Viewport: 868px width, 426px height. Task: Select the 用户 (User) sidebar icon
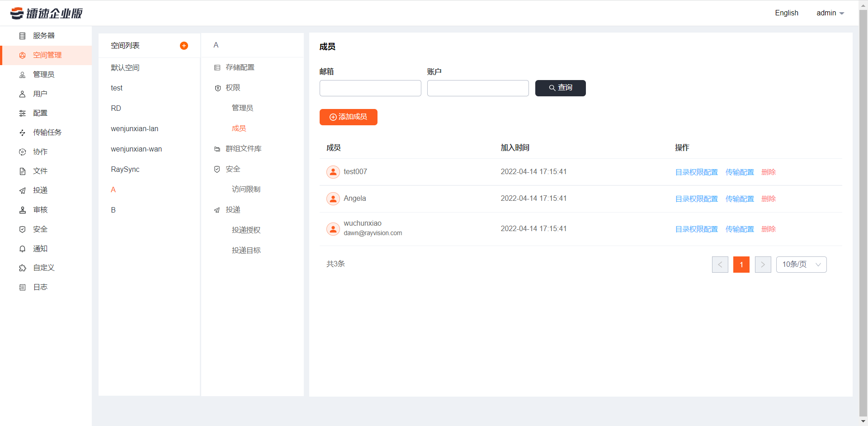(x=22, y=94)
